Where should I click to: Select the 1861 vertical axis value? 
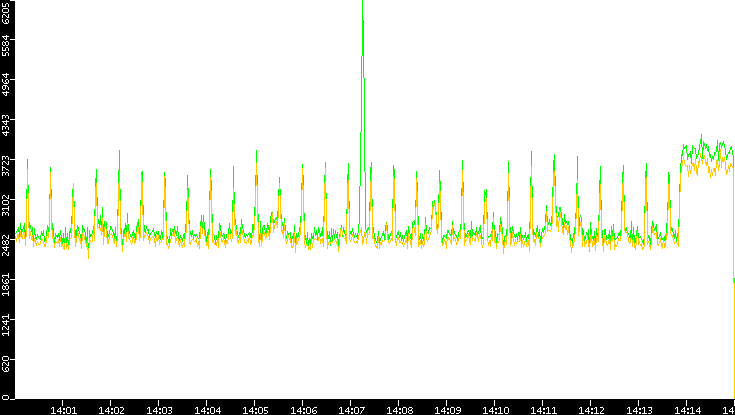coord(6,285)
